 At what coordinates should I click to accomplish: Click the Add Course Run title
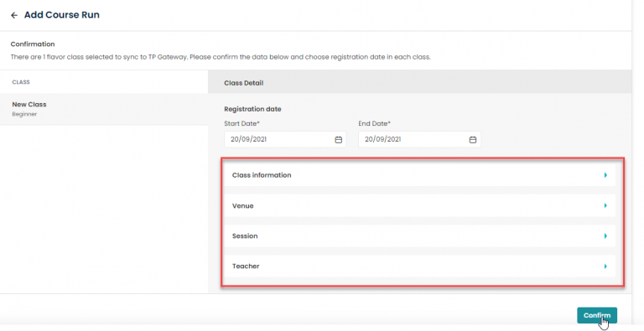point(61,15)
